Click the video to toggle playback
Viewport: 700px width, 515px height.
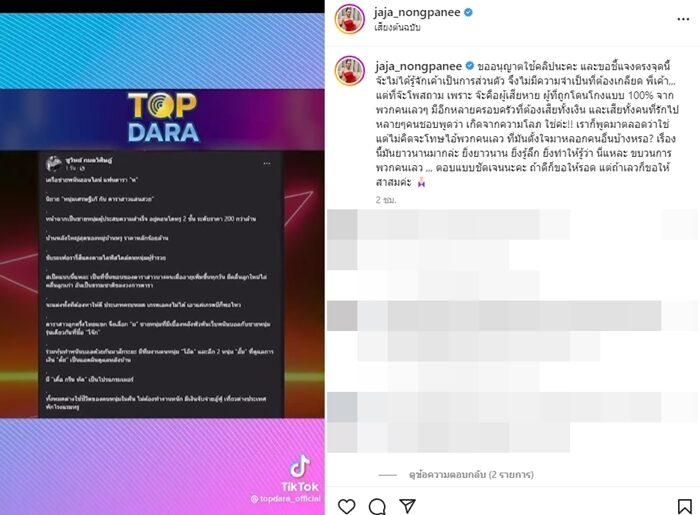(162, 264)
